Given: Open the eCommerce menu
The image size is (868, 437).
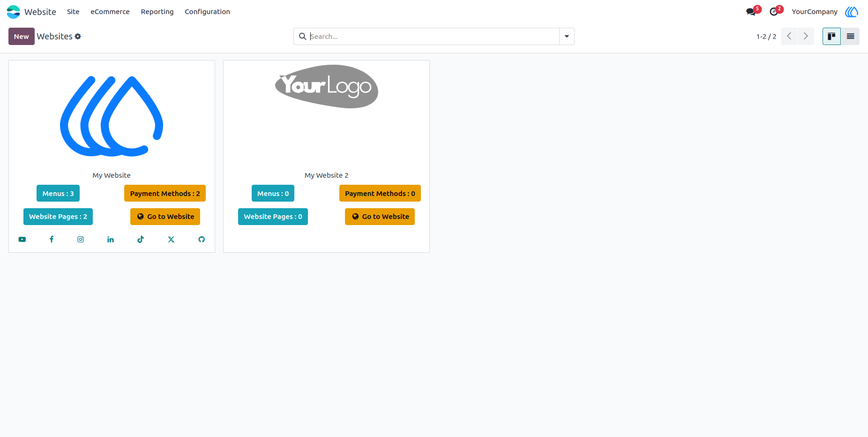Looking at the screenshot, I should click(x=110, y=12).
